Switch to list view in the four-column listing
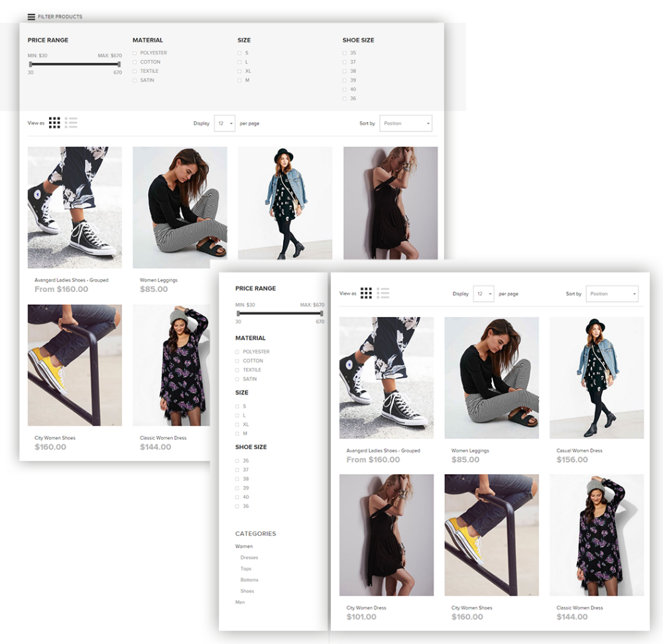Screen dimensions: 663x644 (72, 123)
